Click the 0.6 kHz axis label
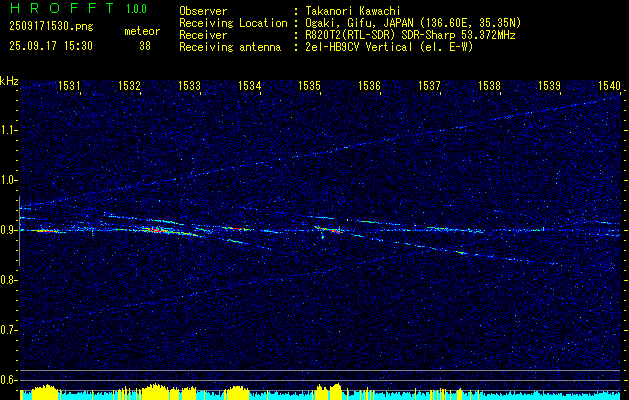This screenshot has width=629, height=400. 7,380
